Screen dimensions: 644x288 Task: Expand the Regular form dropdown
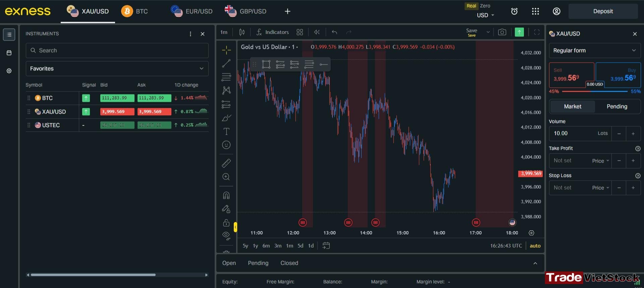click(x=595, y=51)
